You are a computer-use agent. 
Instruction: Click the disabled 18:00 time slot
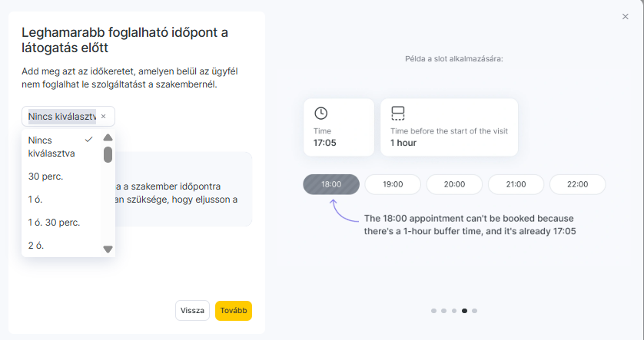[x=331, y=184]
